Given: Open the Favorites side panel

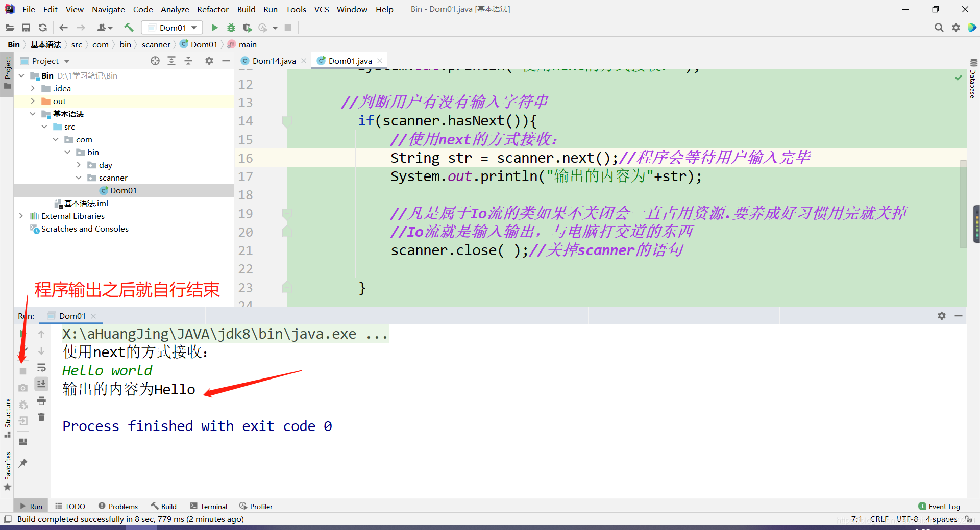Looking at the screenshot, I should click(7, 471).
